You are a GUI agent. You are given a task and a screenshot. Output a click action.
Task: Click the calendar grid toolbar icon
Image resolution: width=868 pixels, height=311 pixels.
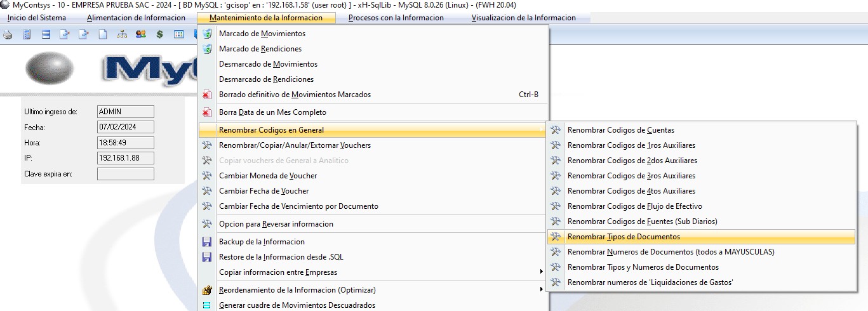(178, 34)
